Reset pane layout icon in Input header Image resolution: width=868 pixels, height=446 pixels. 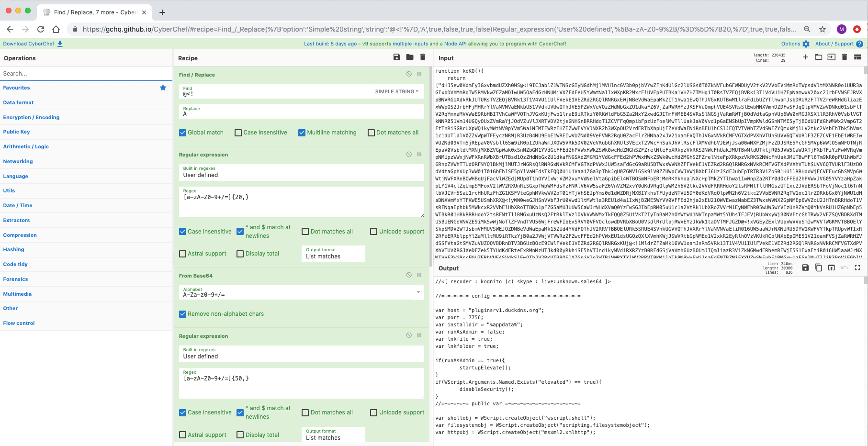click(x=857, y=57)
